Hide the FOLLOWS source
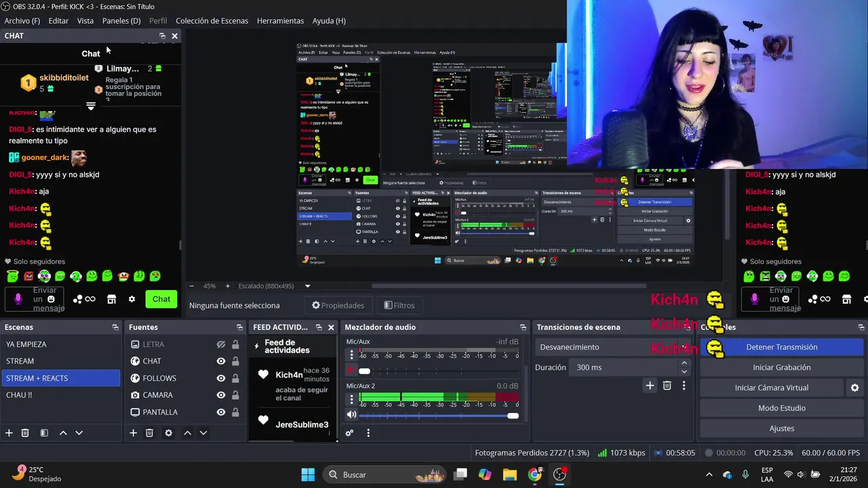 pyautogui.click(x=221, y=378)
